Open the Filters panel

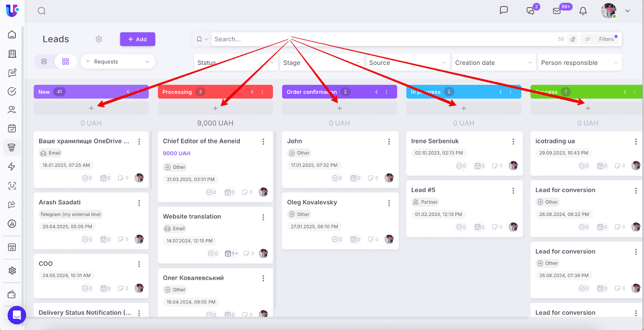(x=600, y=39)
